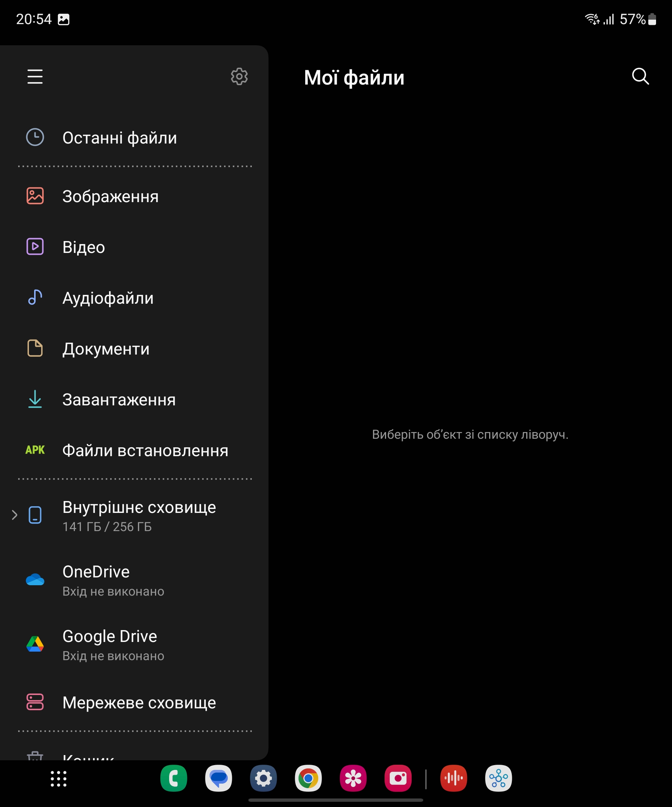Sign in to Google Drive
Viewport: 672px width, 807px height.
(x=113, y=645)
